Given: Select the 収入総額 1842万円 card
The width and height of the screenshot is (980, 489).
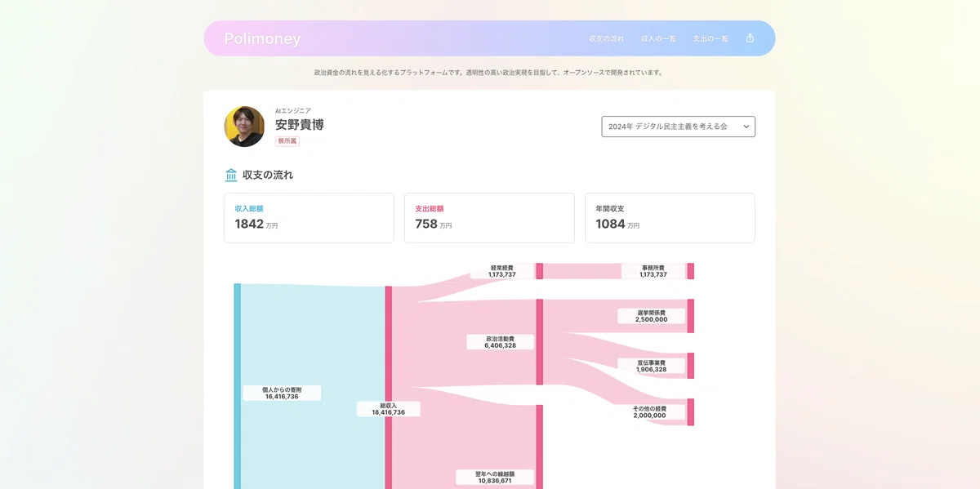Looking at the screenshot, I should (x=309, y=218).
